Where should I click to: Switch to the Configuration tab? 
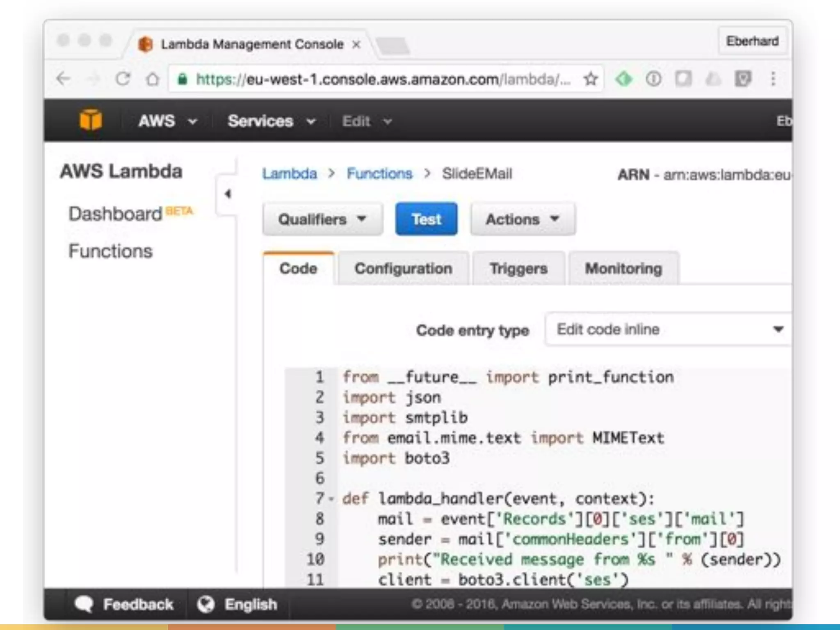403,269
